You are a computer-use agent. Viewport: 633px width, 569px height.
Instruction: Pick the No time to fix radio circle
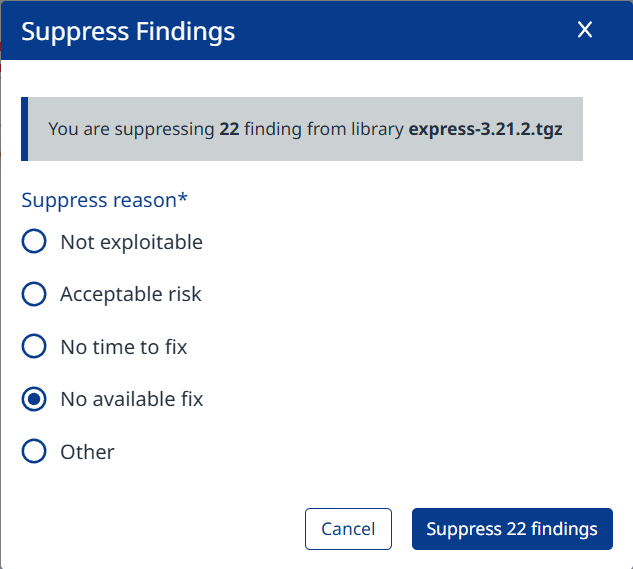coord(34,347)
